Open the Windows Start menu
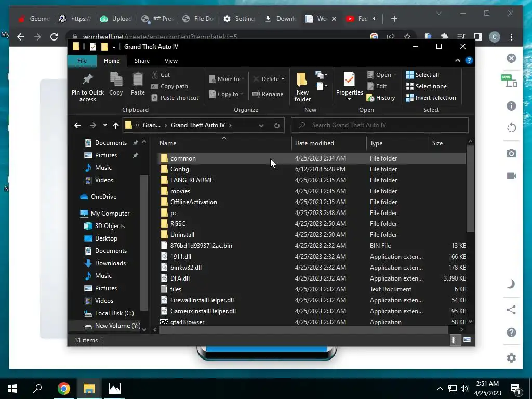 tap(12, 389)
